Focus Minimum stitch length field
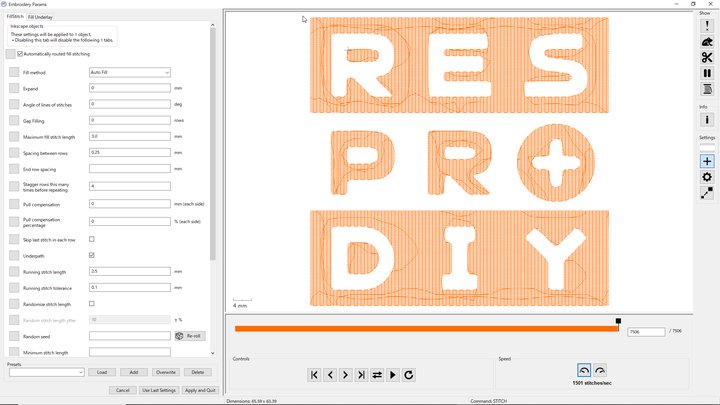The height and width of the screenshot is (405, 720). [x=129, y=352]
